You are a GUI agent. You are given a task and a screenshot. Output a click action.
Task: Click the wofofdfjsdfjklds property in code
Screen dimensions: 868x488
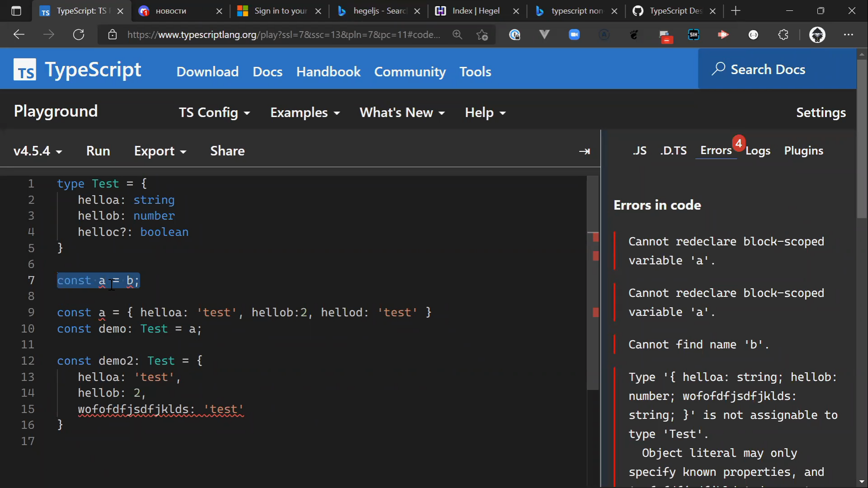133,409
